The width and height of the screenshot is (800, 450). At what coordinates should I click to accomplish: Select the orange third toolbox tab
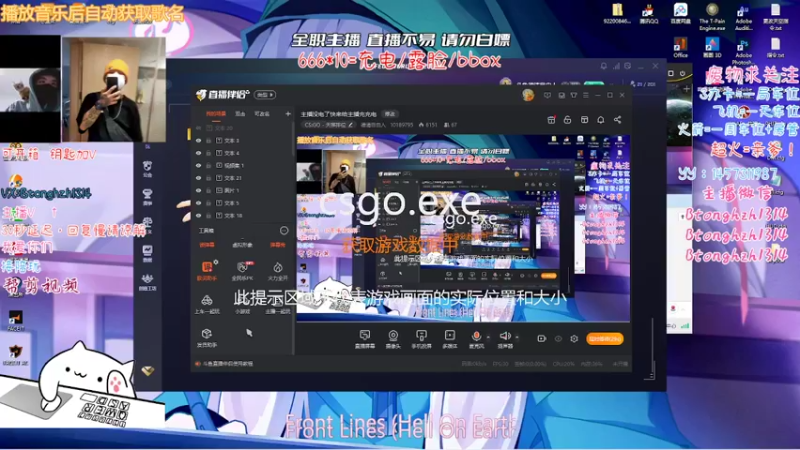(278, 245)
